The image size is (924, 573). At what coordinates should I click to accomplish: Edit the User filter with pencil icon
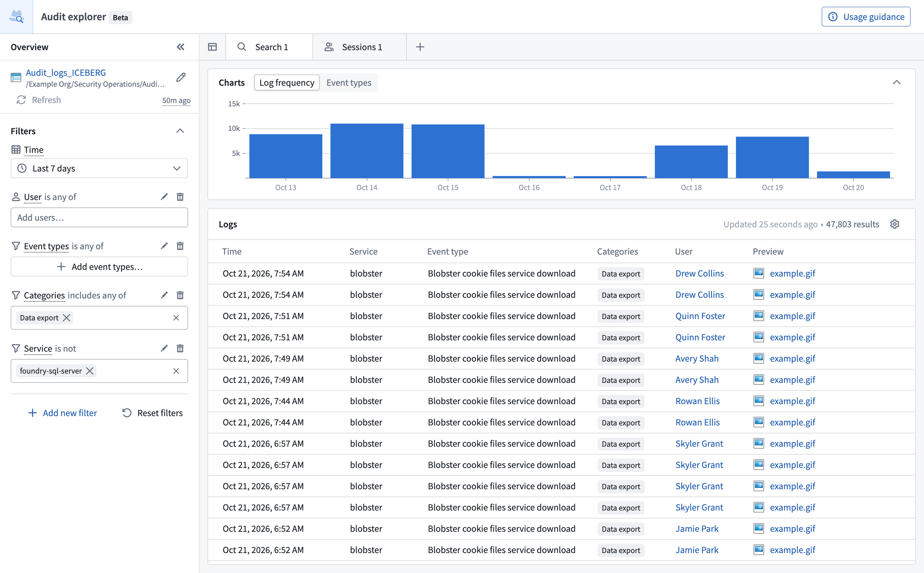click(x=164, y=197)
